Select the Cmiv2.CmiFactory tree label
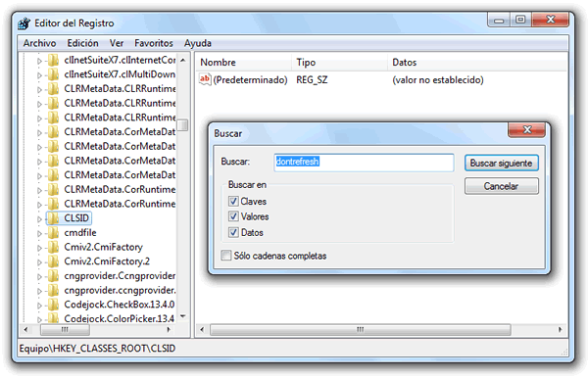The height and width of the screenshot is (379, 588). point(104,247)
